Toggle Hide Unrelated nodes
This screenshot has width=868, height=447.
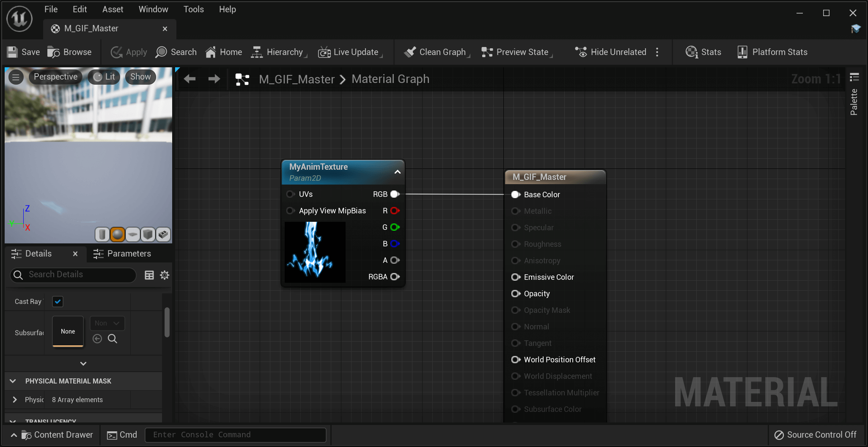(x=610, y=52)
